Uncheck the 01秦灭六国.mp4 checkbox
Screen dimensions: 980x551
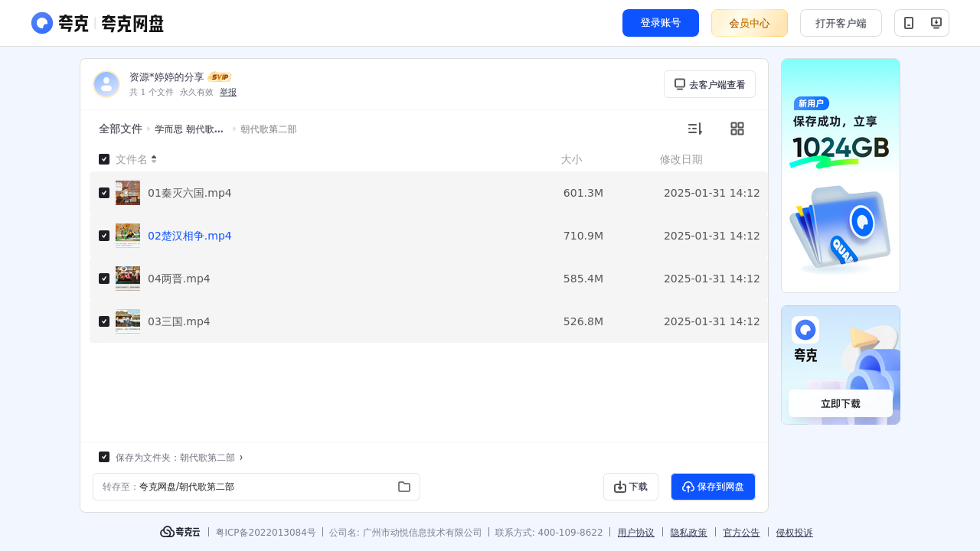click(x=104, y=193)
